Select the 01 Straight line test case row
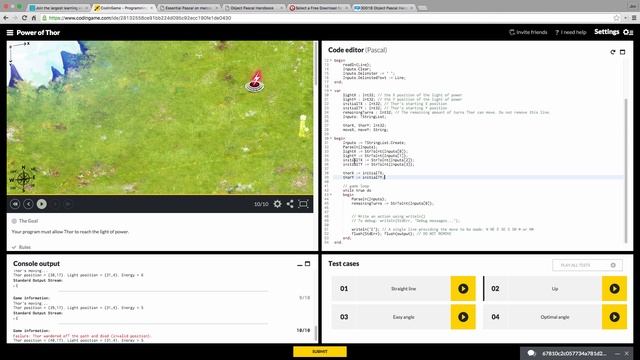Screen dimensions: 640x360 coord(403,289)
